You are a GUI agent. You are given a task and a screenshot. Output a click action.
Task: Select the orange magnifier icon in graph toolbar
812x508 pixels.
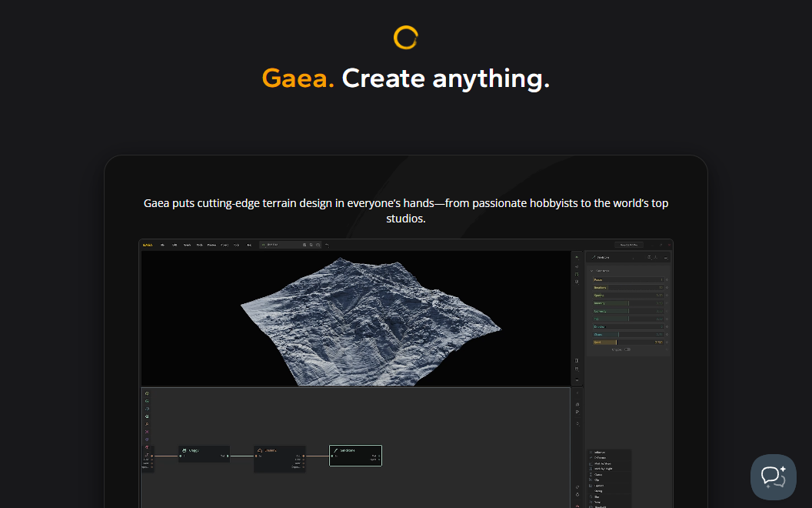coord(147,424)
